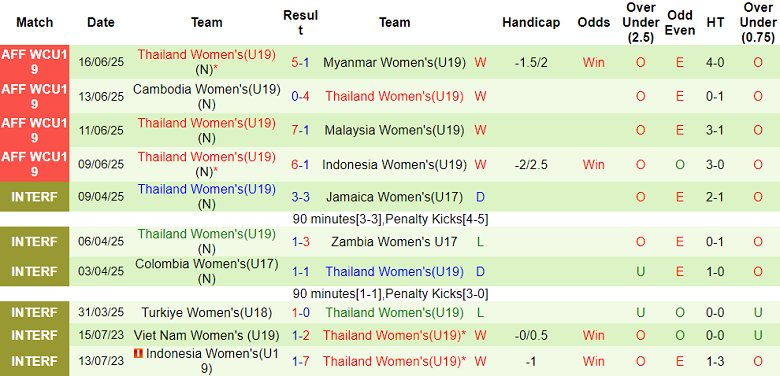The height and width of the screenshot is (376, 780).
Task: Click the Handicap column header
Action: pyautogui.click(x=531, y=22)
